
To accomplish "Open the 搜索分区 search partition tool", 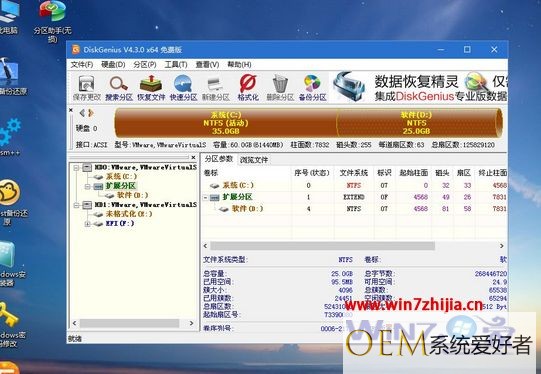I will [x=119, y=88].
